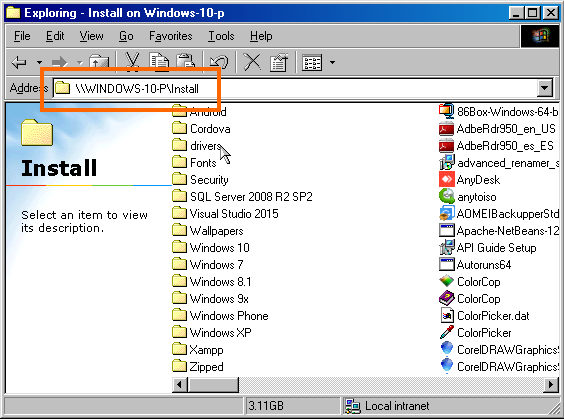Click inside the address path field

[x=295, y=88]
